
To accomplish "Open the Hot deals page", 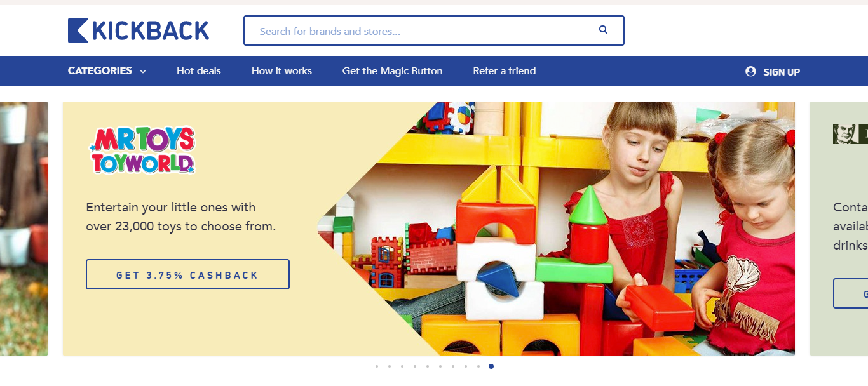I will click(x=199, y=71).
